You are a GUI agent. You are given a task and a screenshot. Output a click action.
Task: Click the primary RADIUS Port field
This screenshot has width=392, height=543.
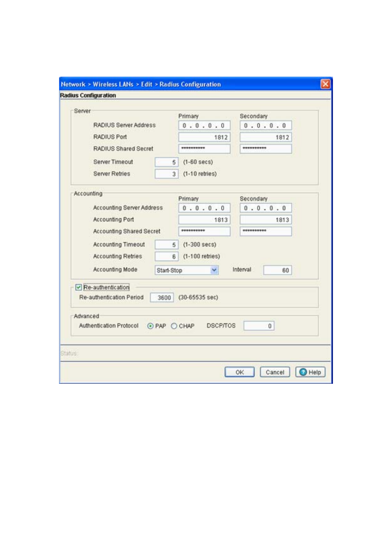(x=204, y=137)
